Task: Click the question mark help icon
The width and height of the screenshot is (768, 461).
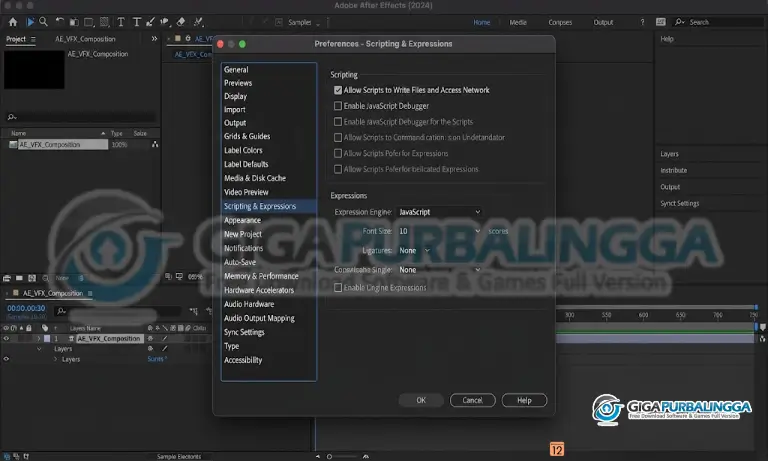Action: click(x=642, y=22)
